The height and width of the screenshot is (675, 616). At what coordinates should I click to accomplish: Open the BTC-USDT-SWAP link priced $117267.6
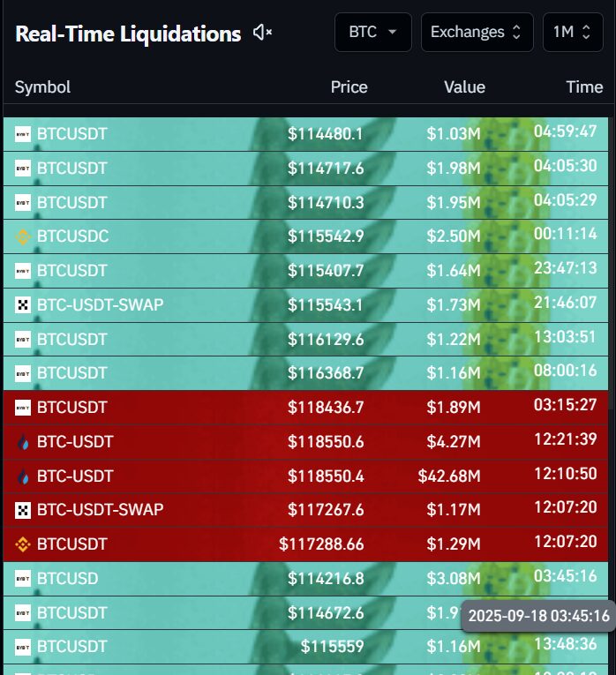pyautogui.click(x=100, y=510)
